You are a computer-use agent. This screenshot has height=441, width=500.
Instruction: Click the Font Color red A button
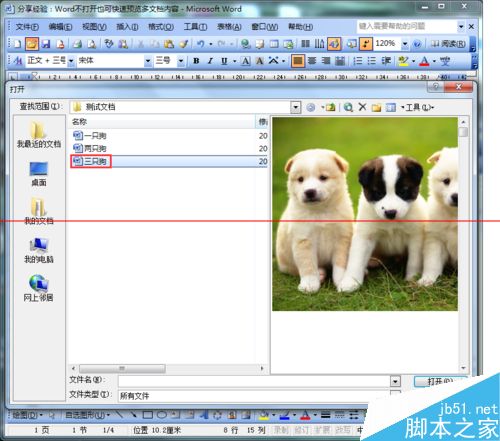pyautogui.click(x=424, y=61)
